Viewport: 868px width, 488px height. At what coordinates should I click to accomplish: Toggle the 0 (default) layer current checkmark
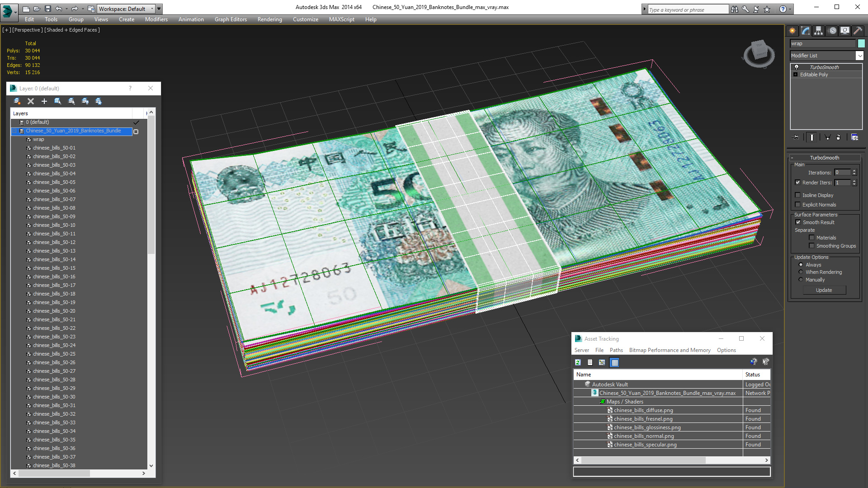[136, 122]
